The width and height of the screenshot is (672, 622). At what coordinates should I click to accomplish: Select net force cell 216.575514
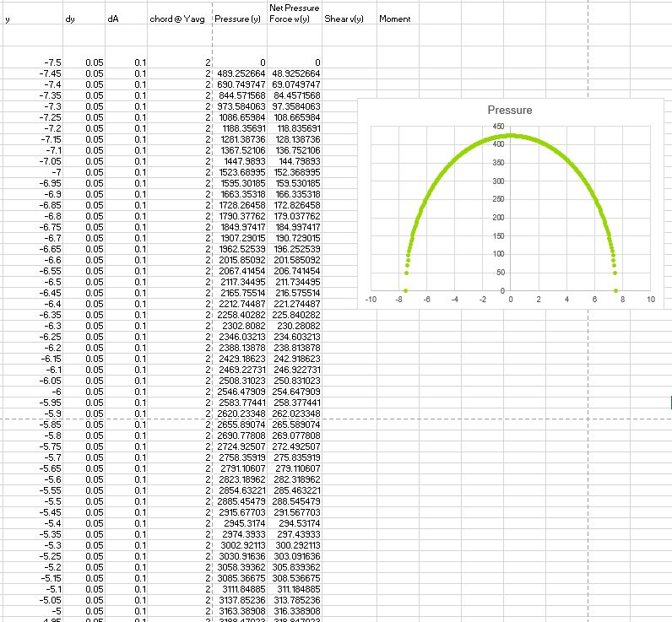(295, 293)
